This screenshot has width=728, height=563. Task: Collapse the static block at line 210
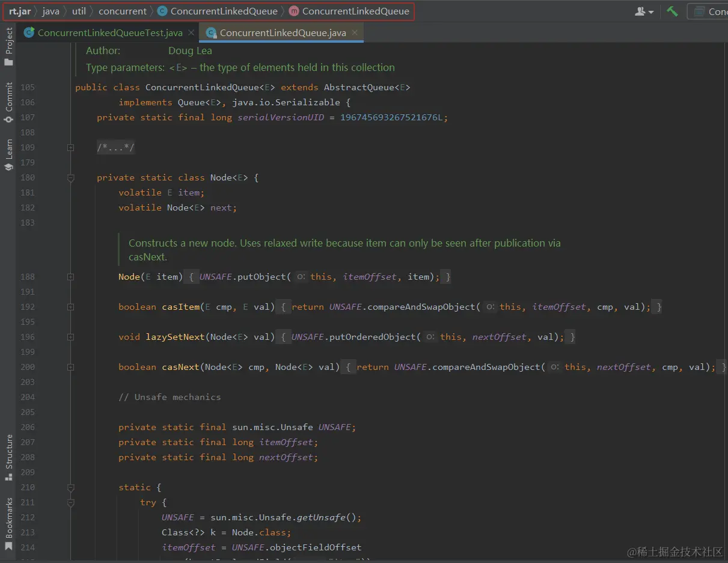pyautogui.click(x=71, y=487)
